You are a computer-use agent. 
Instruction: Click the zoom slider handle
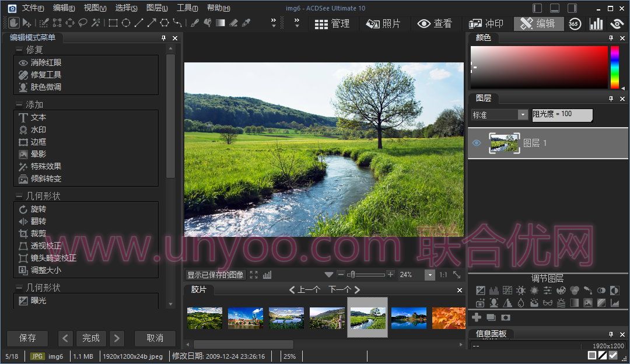coord(352,275)
